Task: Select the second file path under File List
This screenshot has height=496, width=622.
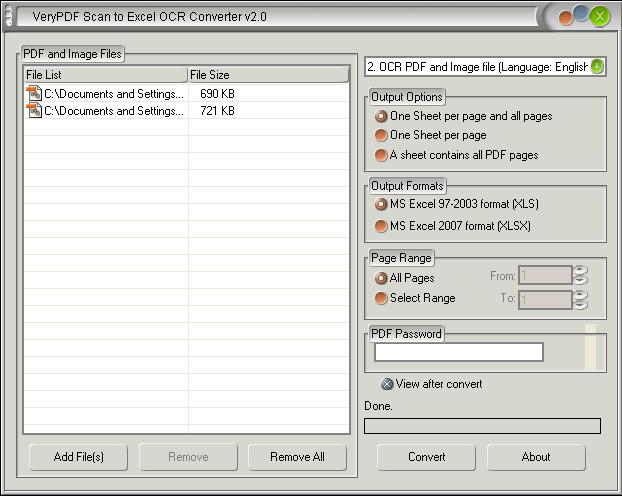Action: point(114,111)
